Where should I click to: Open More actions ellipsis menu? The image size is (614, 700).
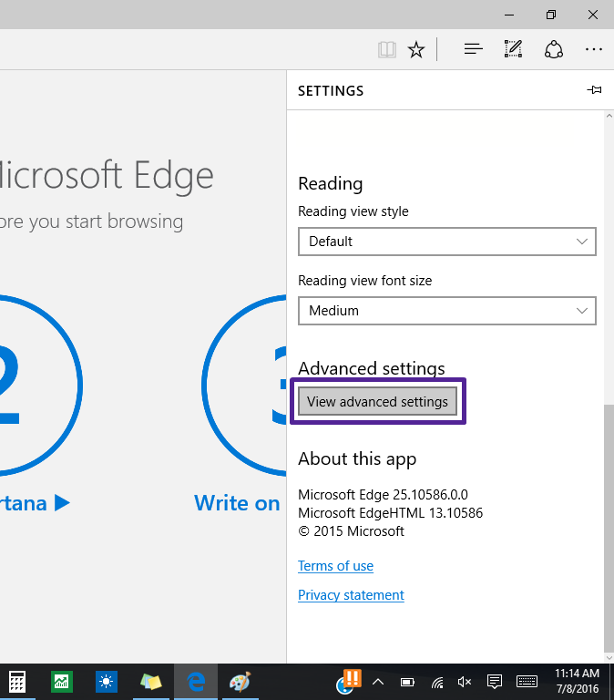(x=594, y=49)
